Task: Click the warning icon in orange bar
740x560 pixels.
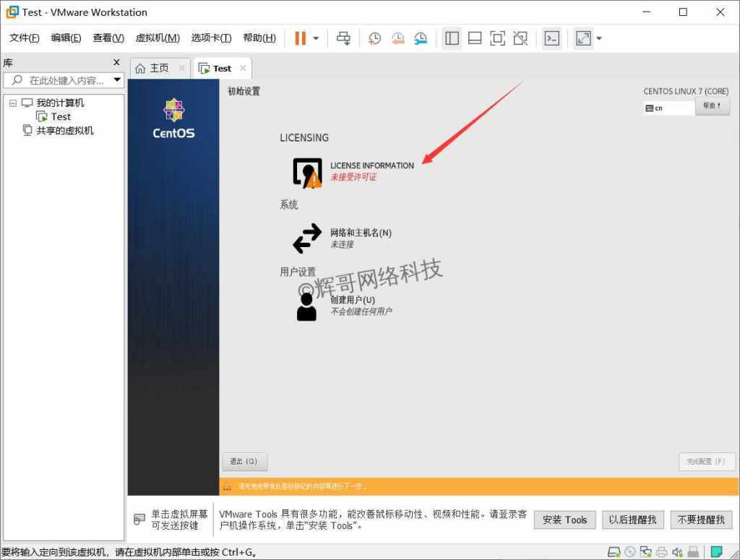Action: tap(227, 486)
